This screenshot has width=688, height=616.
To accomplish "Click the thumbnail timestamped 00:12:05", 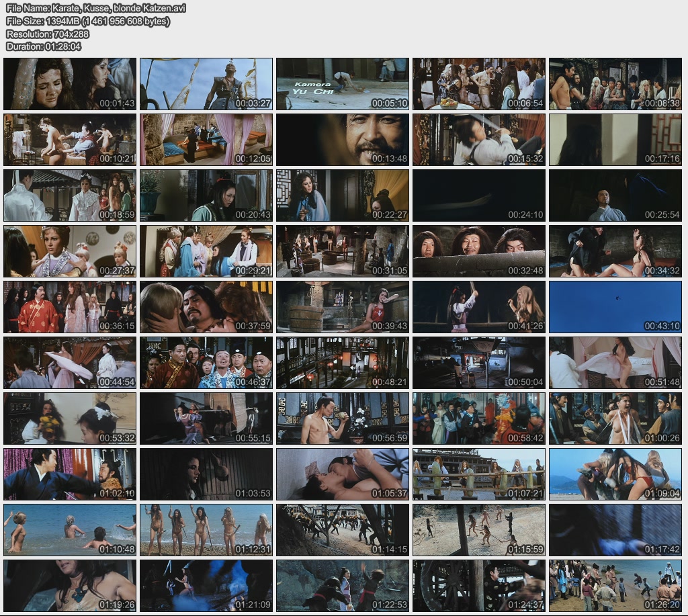I will click(x=206, y=140).
